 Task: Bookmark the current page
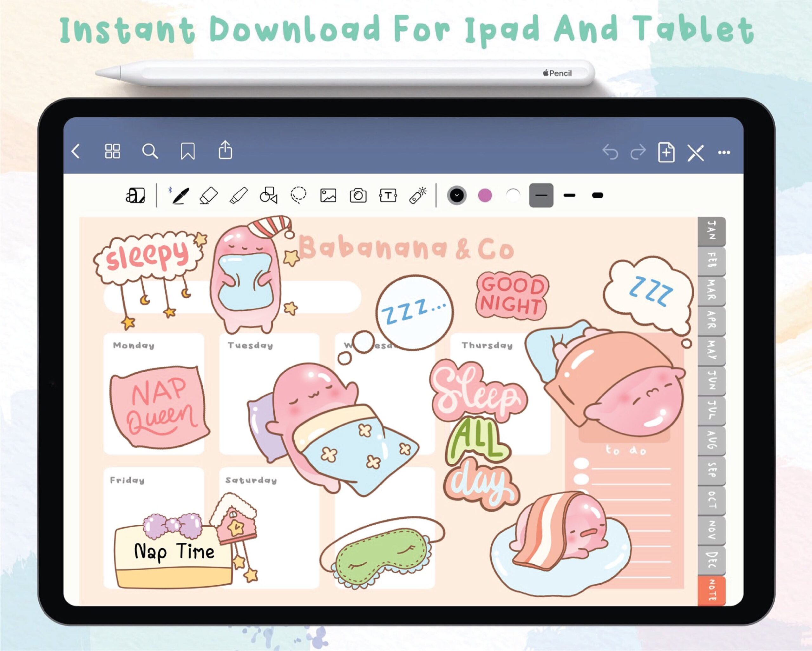tap(187, 151)
